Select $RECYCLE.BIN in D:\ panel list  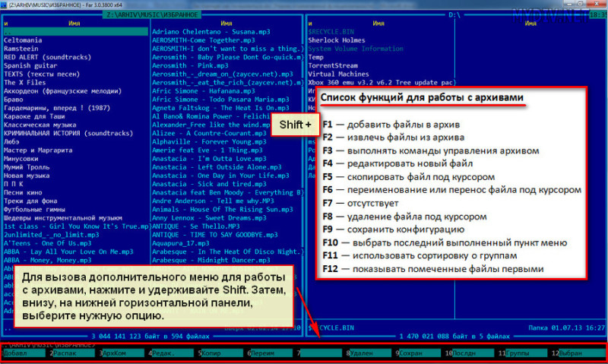click(331, 32)
